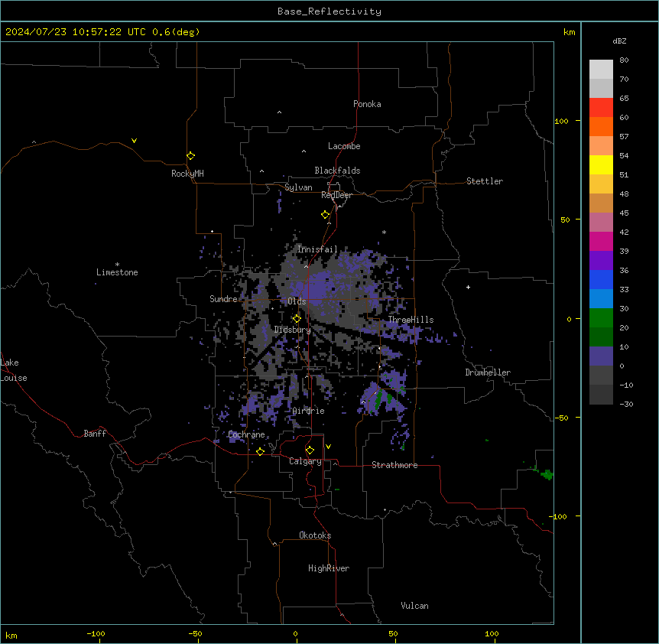Click the Limestone label
This screenshot has width=659, height=644.
(117, 272)
